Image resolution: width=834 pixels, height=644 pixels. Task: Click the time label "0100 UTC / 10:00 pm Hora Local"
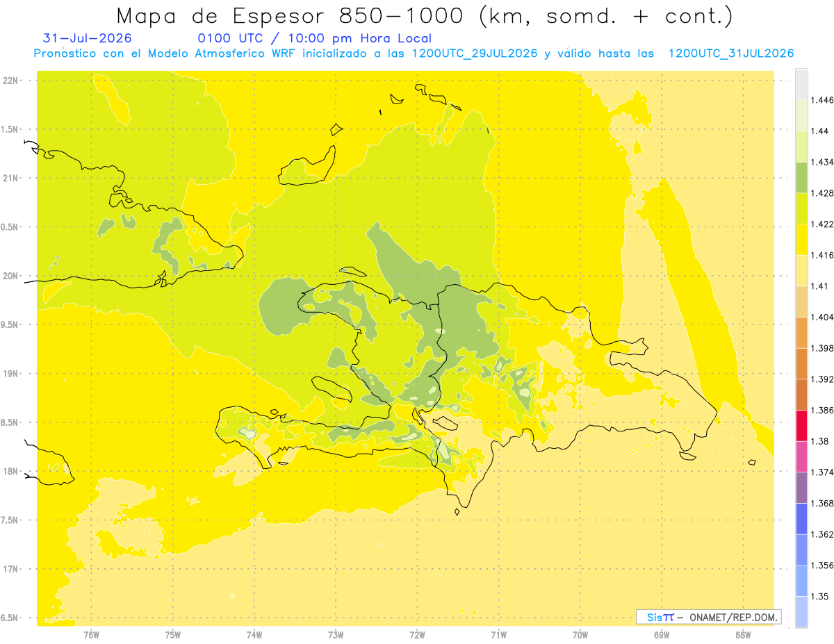315,38
